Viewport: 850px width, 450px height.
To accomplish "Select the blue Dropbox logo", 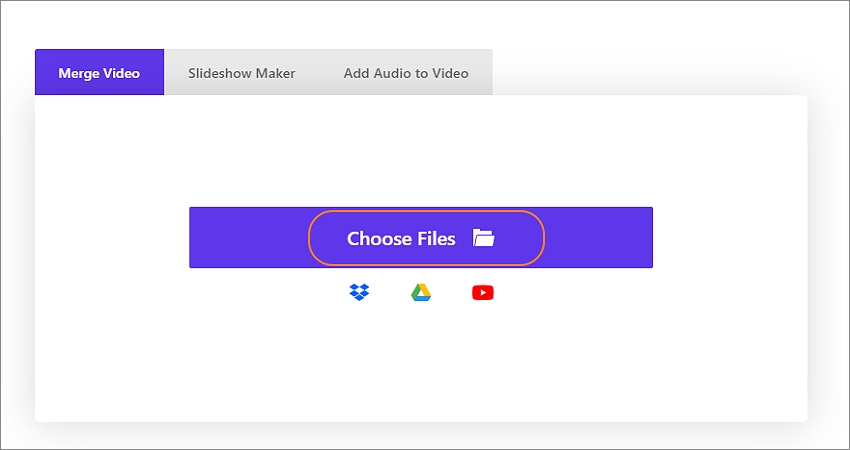I will 359,292.
